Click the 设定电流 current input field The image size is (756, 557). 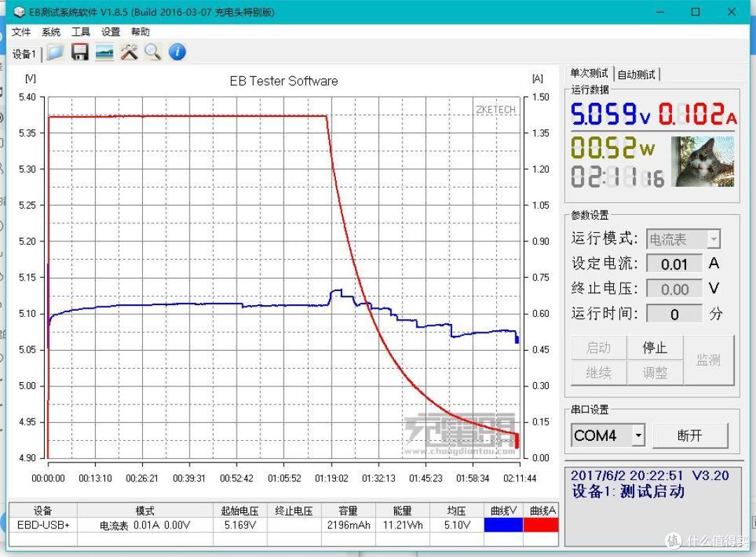(674, 264)
